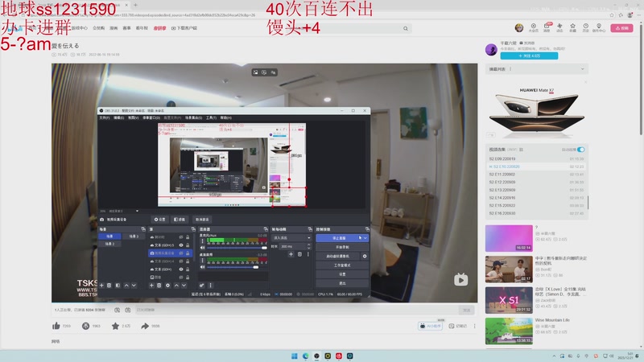Open virtual camera settings gear in OBS controls

365,256
